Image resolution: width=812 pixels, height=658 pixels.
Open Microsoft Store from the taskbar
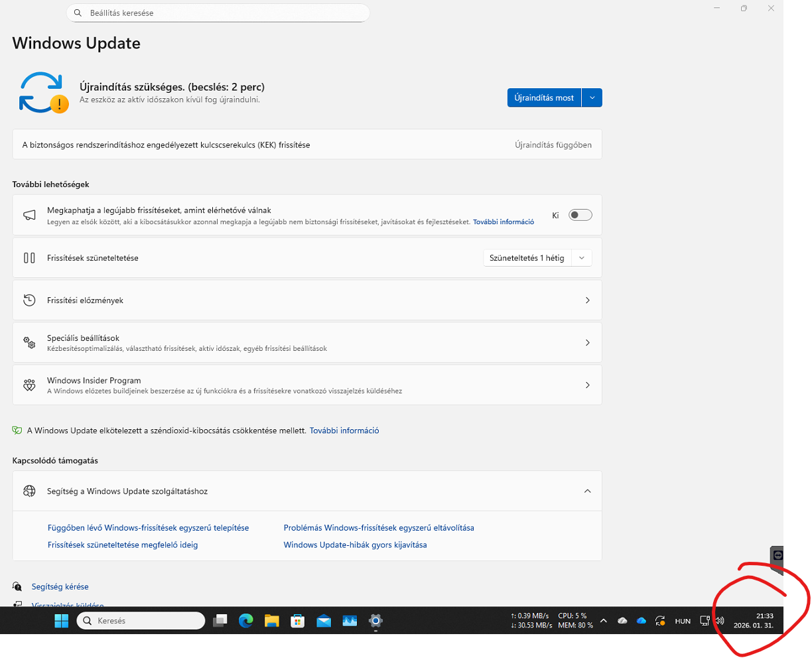pyautogui.click(x=298, y=621)
